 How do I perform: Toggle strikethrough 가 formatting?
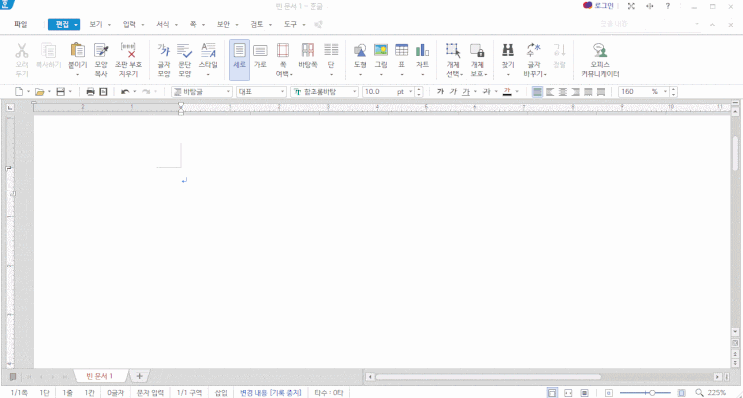[x=486, y=91]
